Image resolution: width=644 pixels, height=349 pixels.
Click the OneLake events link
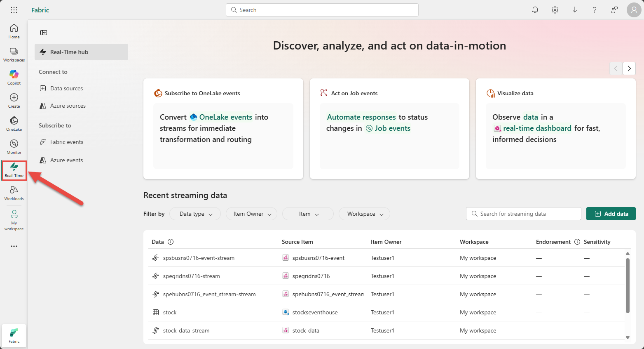[221, 117]
